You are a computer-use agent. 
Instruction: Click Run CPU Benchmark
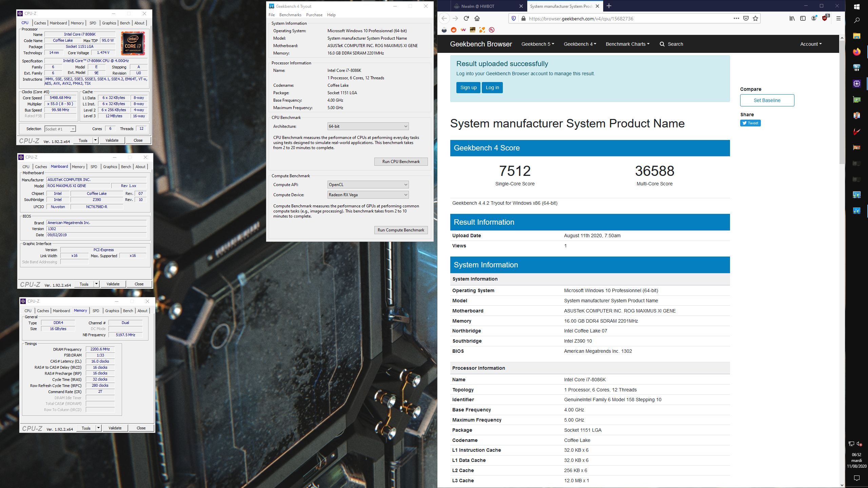401,162
